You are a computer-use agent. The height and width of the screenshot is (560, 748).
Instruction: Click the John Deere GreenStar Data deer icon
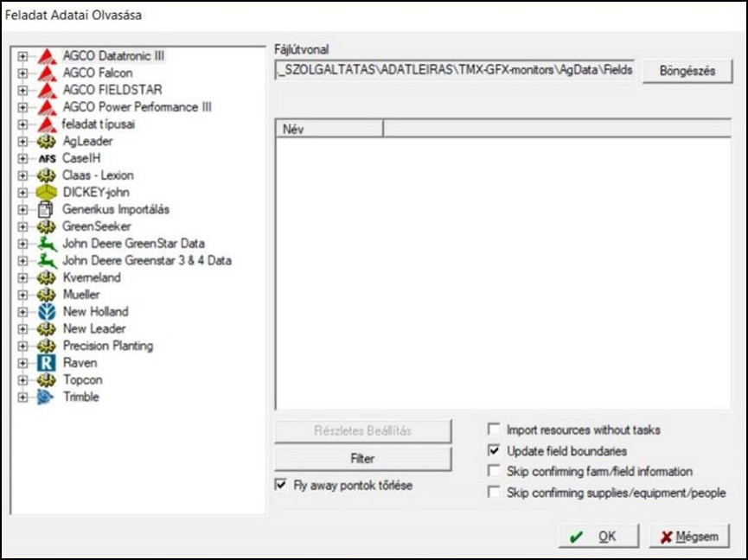click(48, 244)
